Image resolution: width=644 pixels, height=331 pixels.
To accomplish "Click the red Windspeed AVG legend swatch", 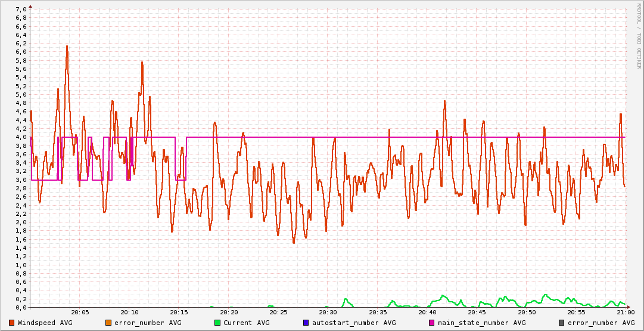I will pyautogui.click(x=11, y=323).
